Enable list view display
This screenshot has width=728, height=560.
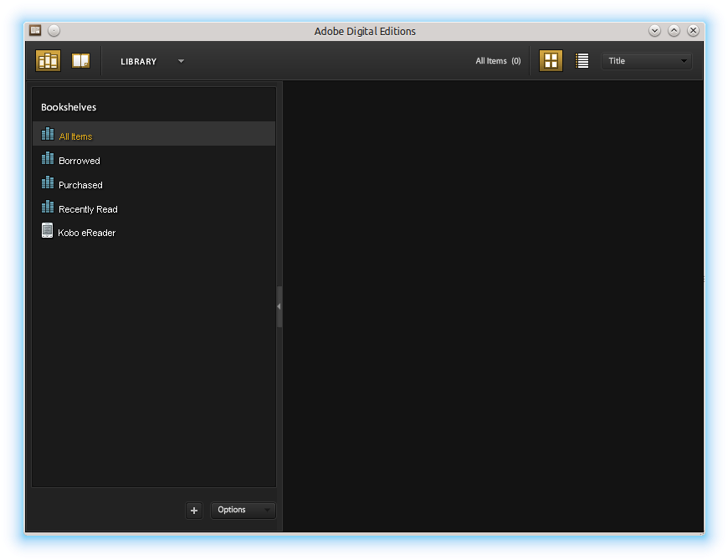tap(582, 61)
